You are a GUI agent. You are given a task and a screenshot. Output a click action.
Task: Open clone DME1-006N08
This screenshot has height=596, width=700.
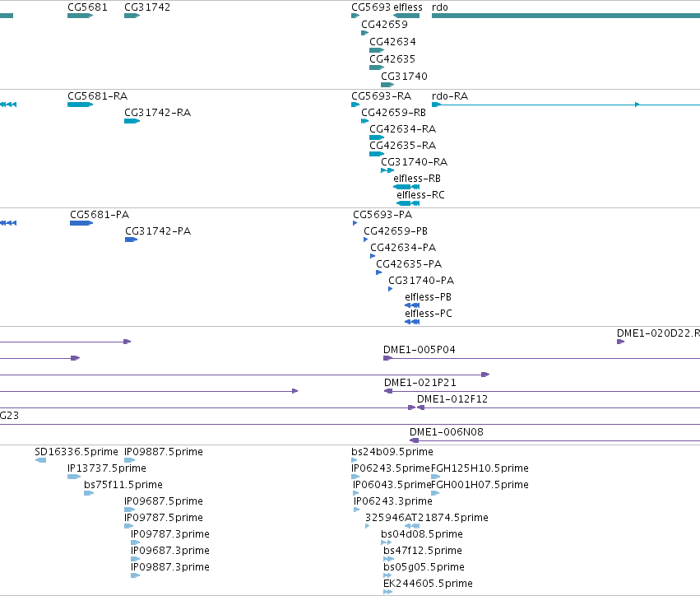pyautogui.click(x=447, y=432)
